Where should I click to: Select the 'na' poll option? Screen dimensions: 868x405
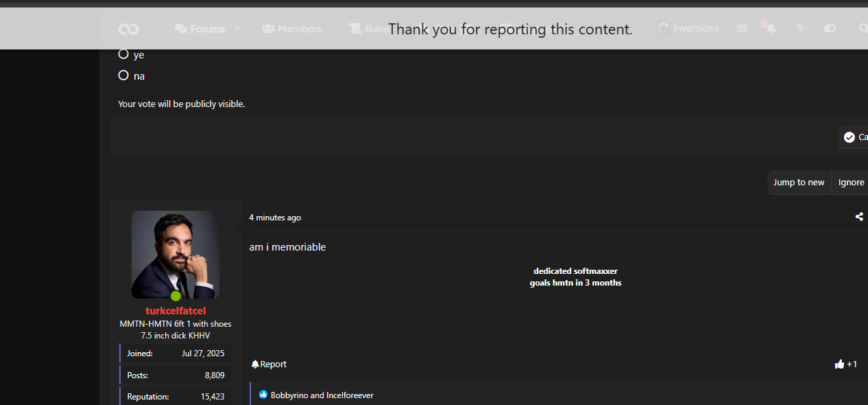click(123, 76)
